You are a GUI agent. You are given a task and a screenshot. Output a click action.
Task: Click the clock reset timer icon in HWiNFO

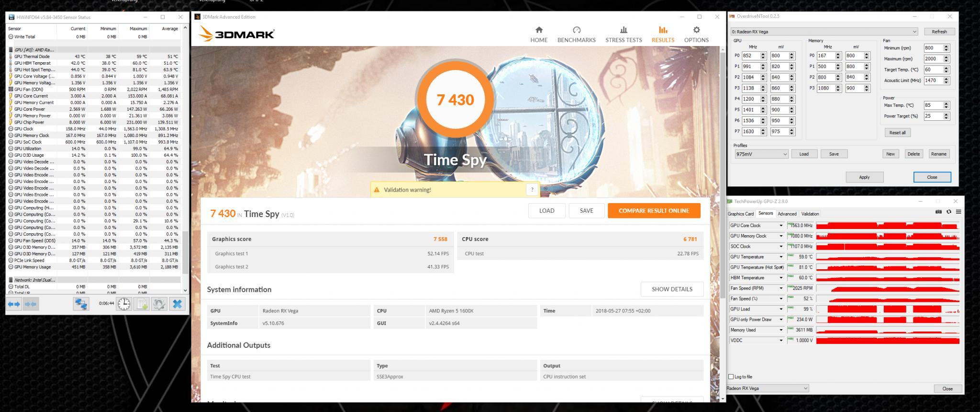click(124, 304)
